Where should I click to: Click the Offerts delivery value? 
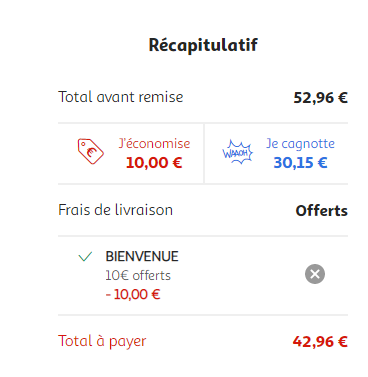pyautogui.click(x=321, y=211)
